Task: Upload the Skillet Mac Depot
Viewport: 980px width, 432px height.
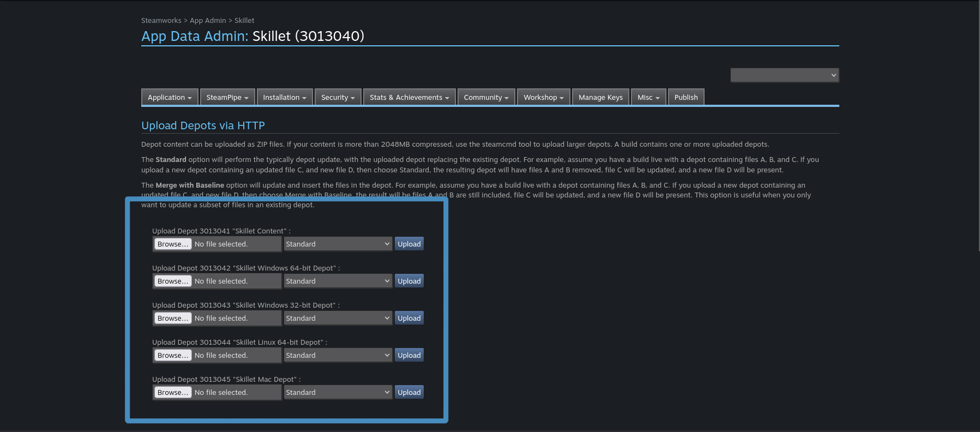Action: 409,392
